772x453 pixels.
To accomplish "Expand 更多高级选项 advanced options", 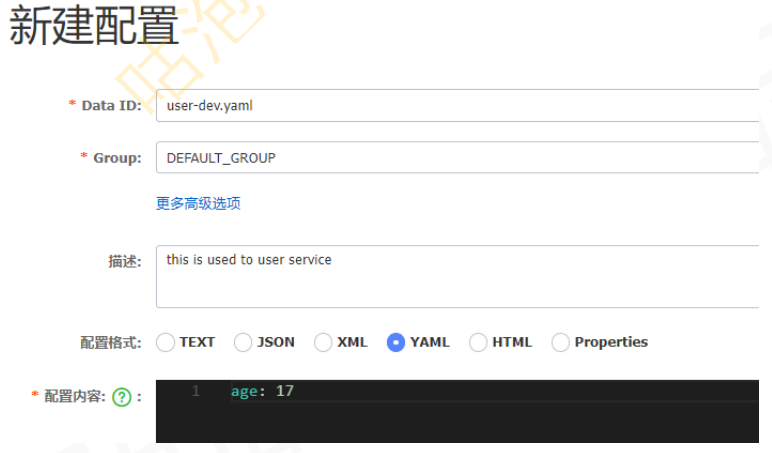I will (x=198, y=203).
